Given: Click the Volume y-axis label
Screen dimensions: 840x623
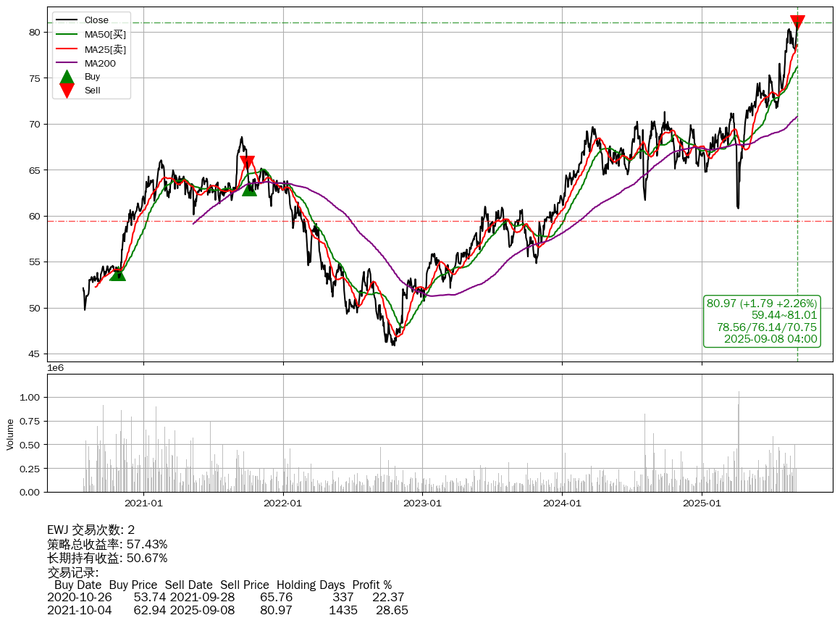Looking at the screenshot, I should click(x=10, y=434).
